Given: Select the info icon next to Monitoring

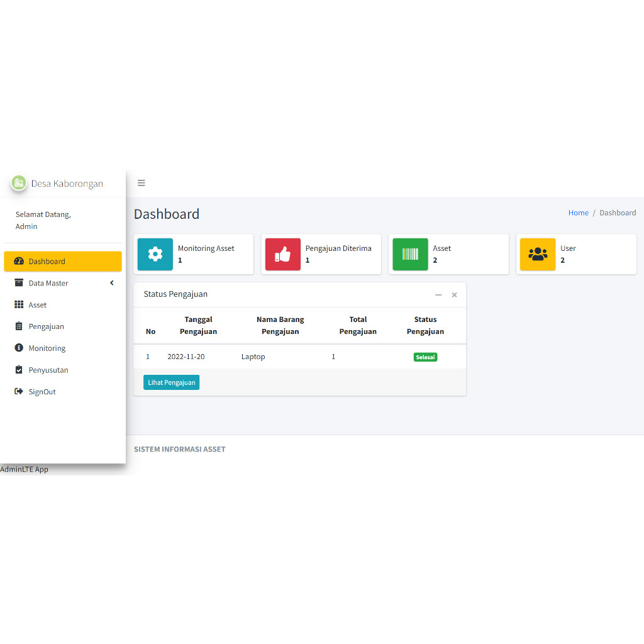Looking at the screenshot, I should [18, 348].
